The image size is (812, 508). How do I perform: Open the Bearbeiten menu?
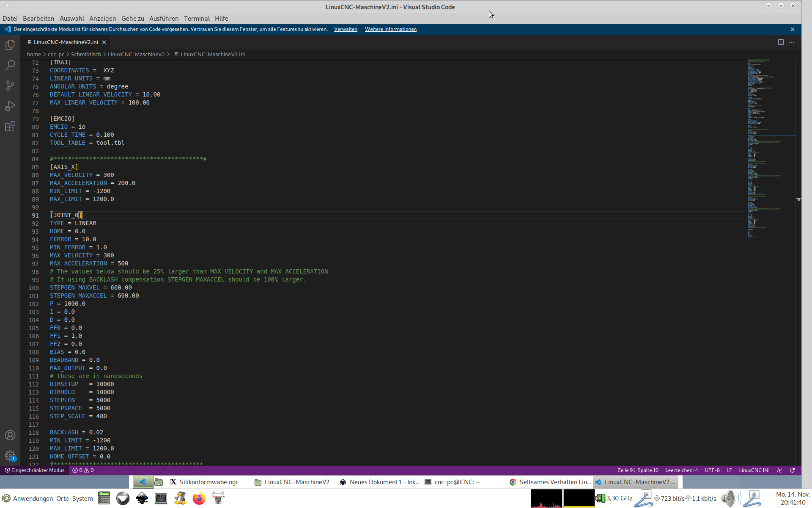tap(38, 18)
